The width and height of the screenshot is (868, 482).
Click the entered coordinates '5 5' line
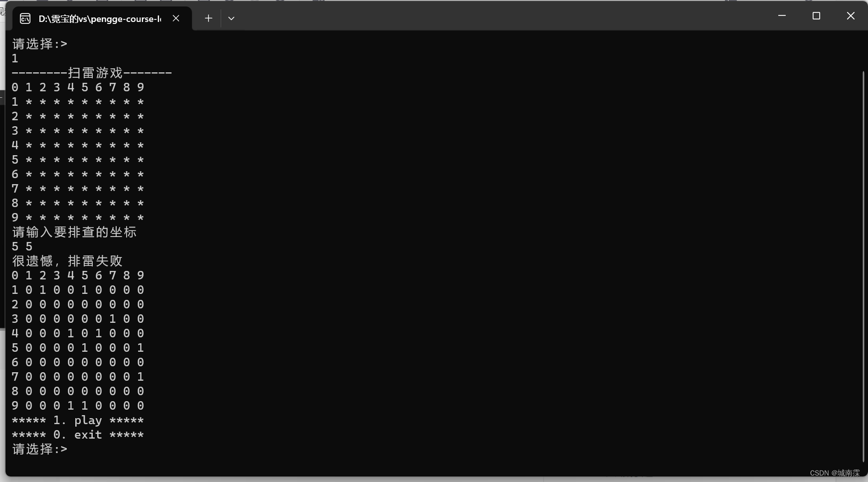[x=22, y=246]
